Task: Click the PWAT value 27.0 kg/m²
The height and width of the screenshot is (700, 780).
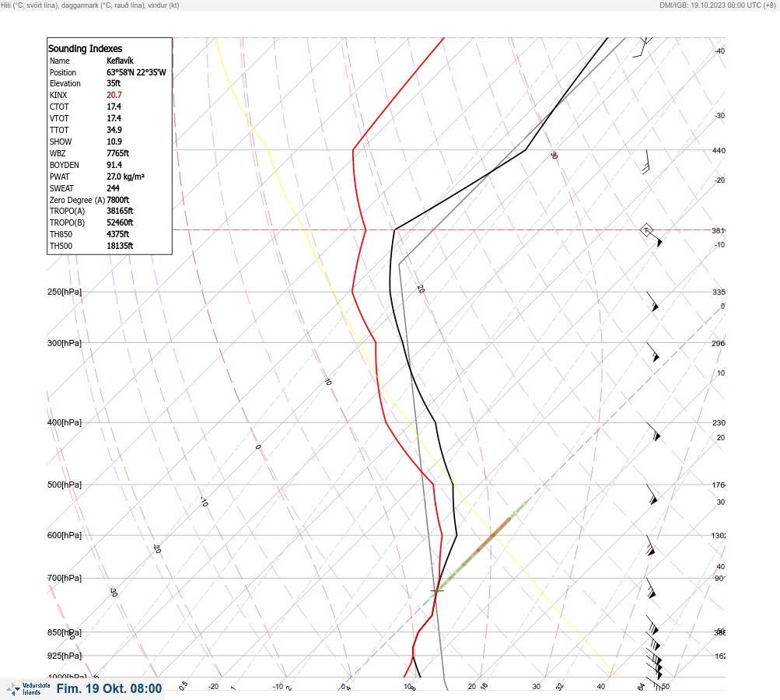Action: pyautogui.click(x=125, y=177)
